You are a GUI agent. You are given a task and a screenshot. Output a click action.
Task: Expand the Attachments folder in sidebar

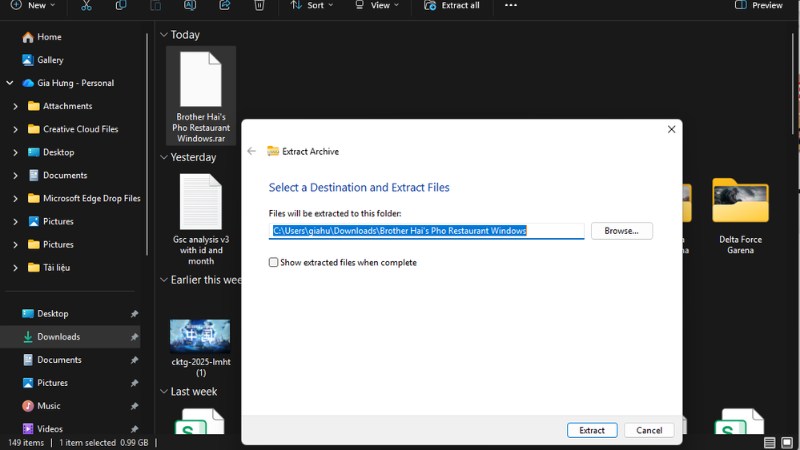pos(15,106)
